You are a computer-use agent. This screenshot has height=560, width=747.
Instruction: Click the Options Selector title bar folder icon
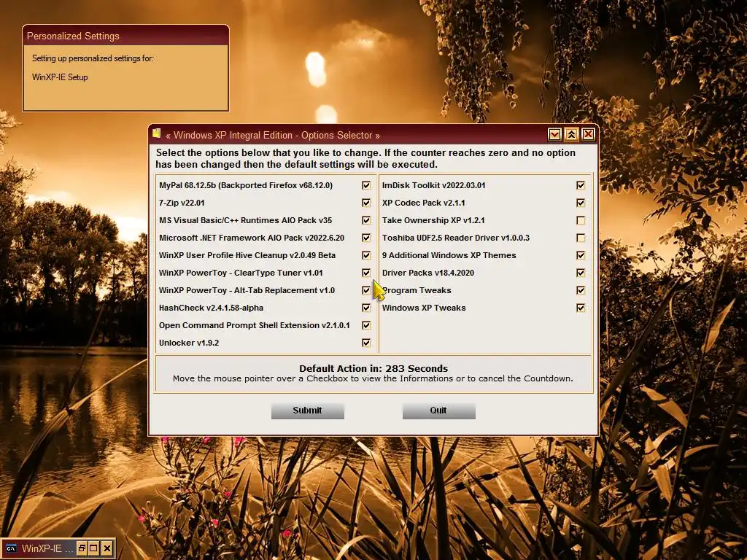click(x=157, y=134)
